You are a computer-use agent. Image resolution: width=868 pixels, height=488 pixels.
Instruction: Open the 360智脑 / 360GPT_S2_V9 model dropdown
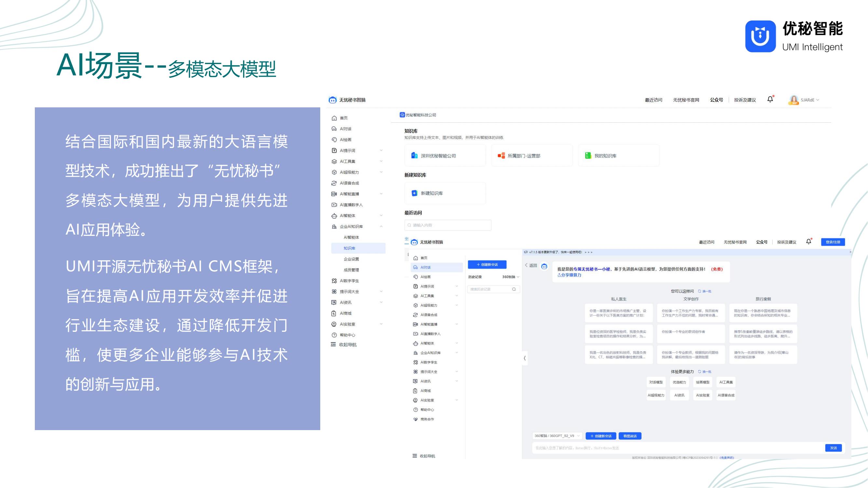click(557, 436)
